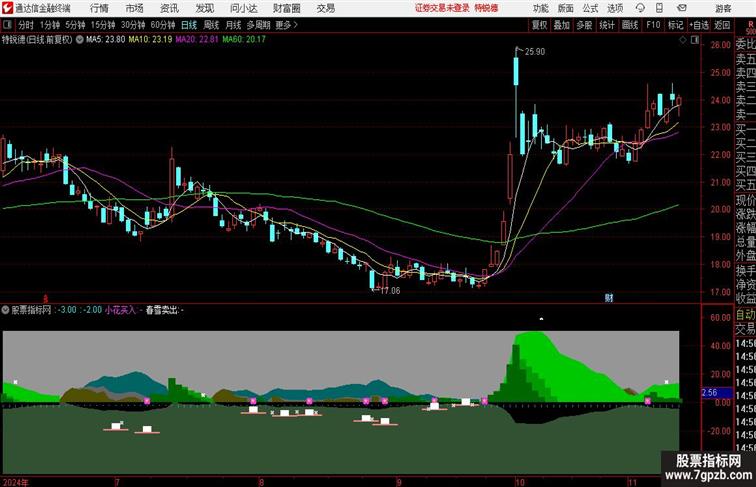Click the MA60: 20.17 value

point(243,40)
